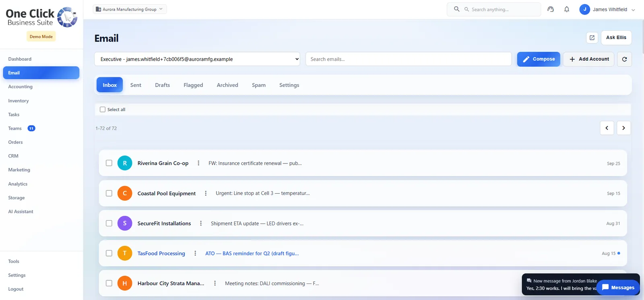Switch to the Drafts tab

click(x=162, y=85)
